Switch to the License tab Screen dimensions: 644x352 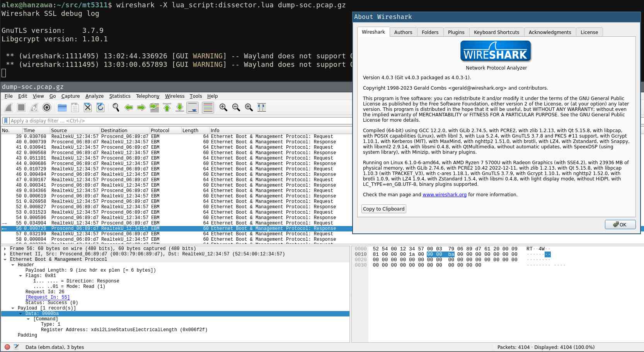(x=589, y=32)
